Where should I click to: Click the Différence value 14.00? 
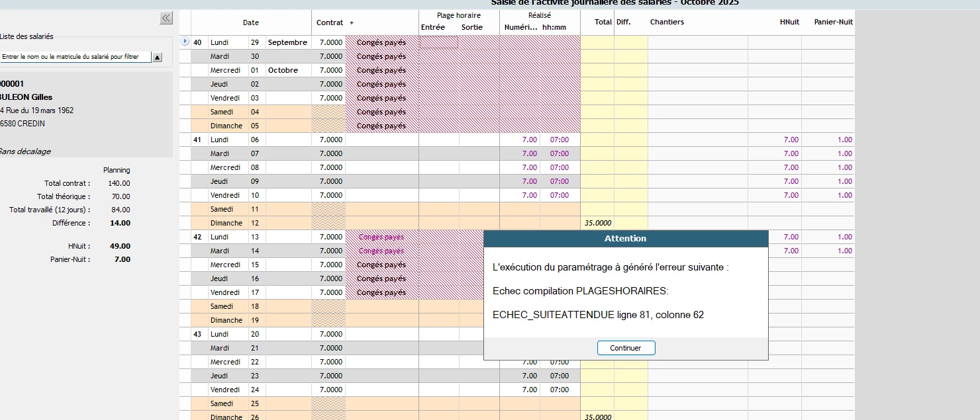[121, 223]
